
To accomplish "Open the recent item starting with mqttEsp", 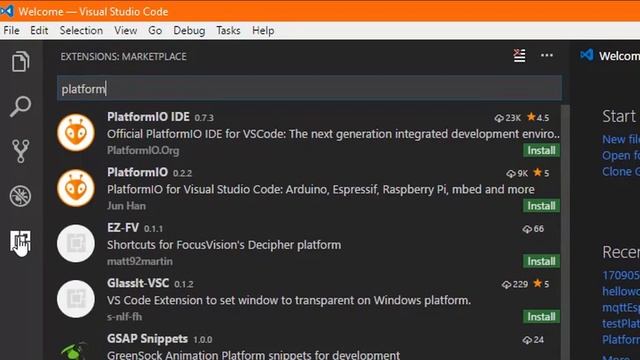I will [621, 307].
